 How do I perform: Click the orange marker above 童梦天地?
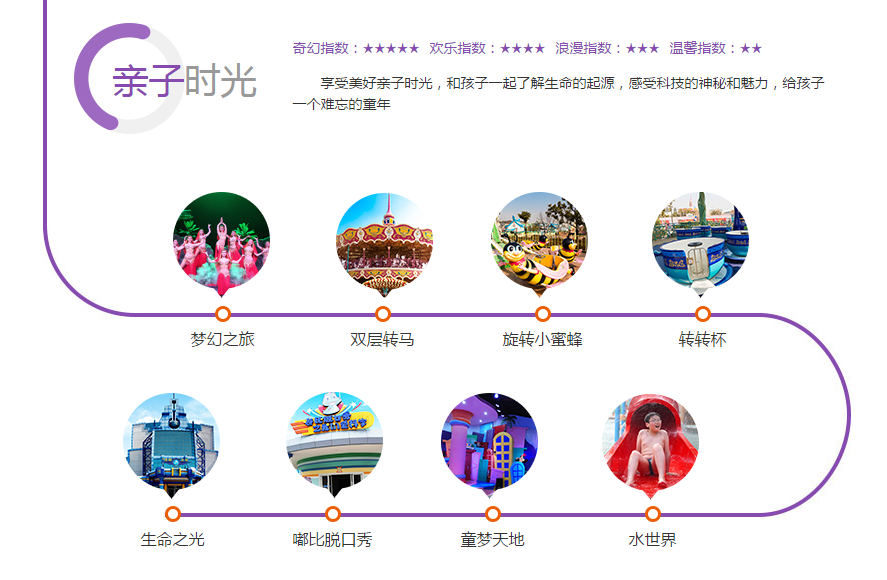493,514
